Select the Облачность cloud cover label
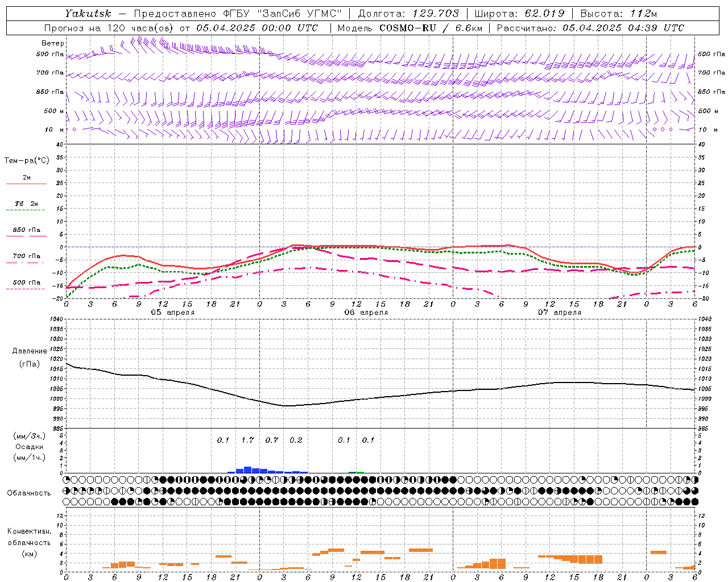728x582 pixels. point(29,493)
